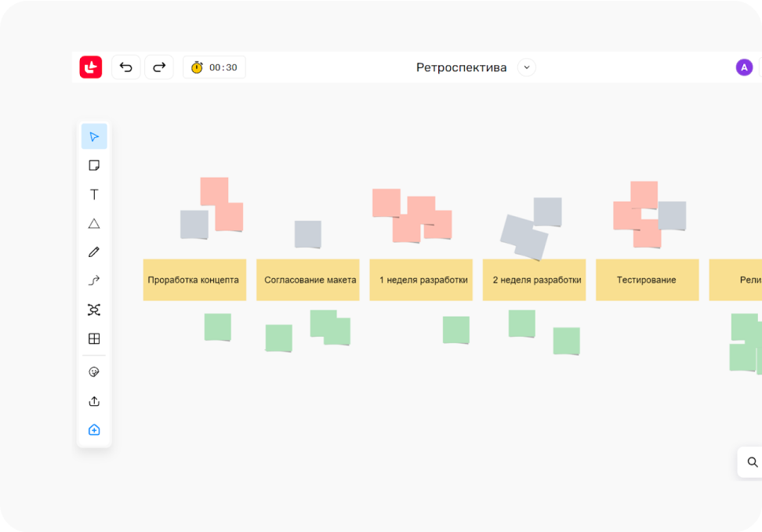
Task: Choose the Text tool
Action: tap(94, 194)
